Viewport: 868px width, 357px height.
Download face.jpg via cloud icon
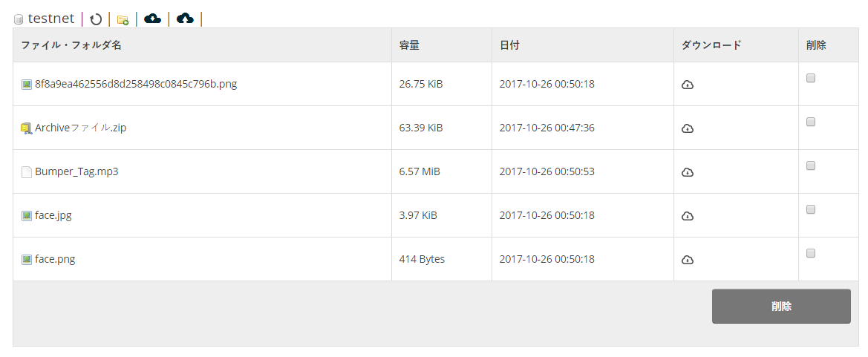[688, 216]
